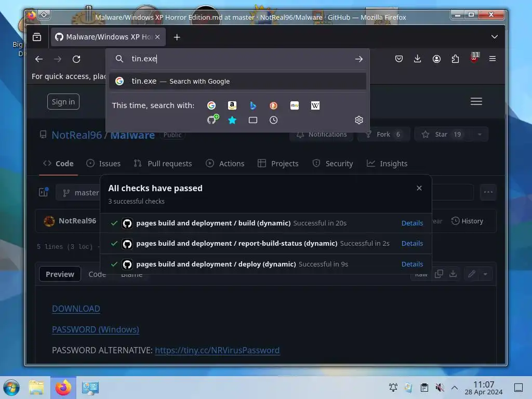Open the NotReal96 user link
Screen dimensions: 532x399
click(x=77, y=135)
